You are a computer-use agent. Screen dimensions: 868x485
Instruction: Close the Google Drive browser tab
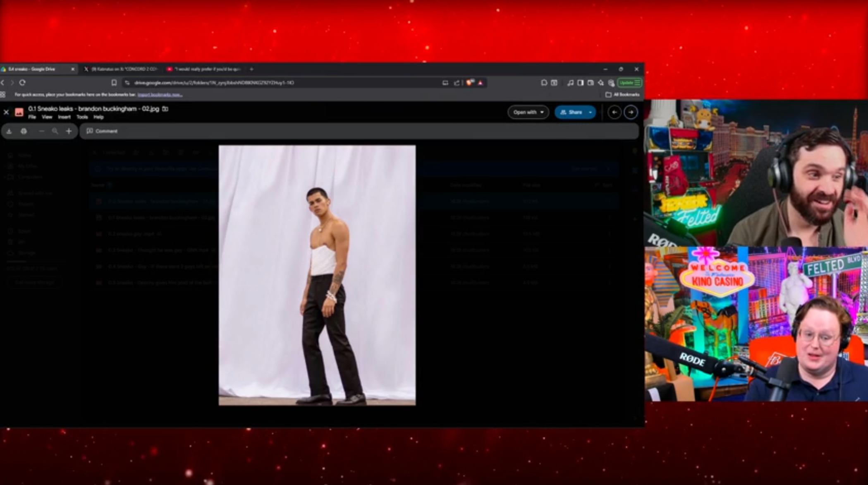[73, 69]
